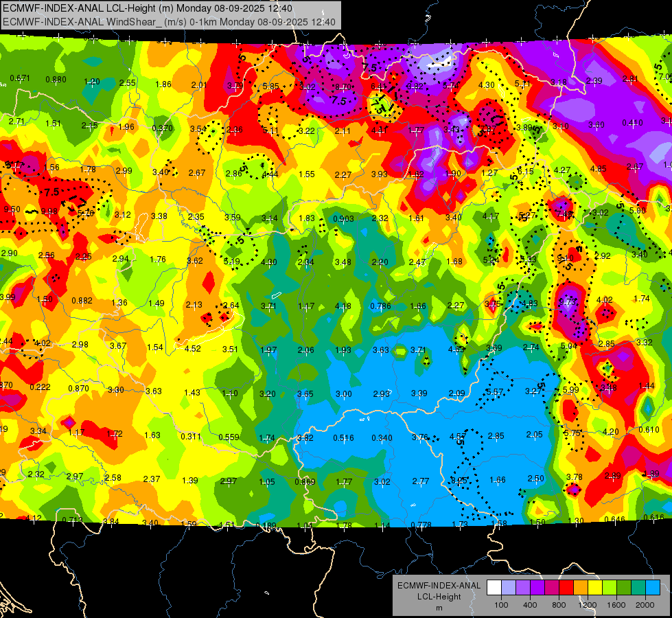Click the lime green legend swatch
This screenshot has width=672, height=618.
click(x=610, y=588)
